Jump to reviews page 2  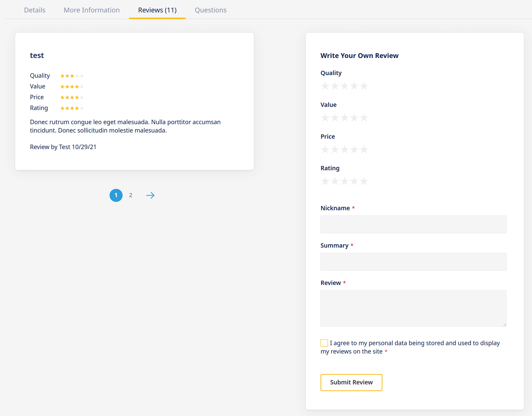pyautogui.click(x=131, y=195)
